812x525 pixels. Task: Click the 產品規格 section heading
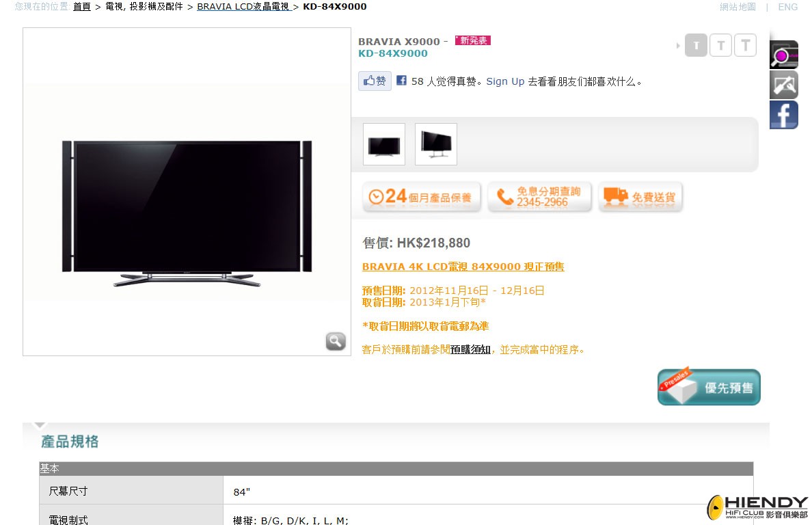point(70,442)
